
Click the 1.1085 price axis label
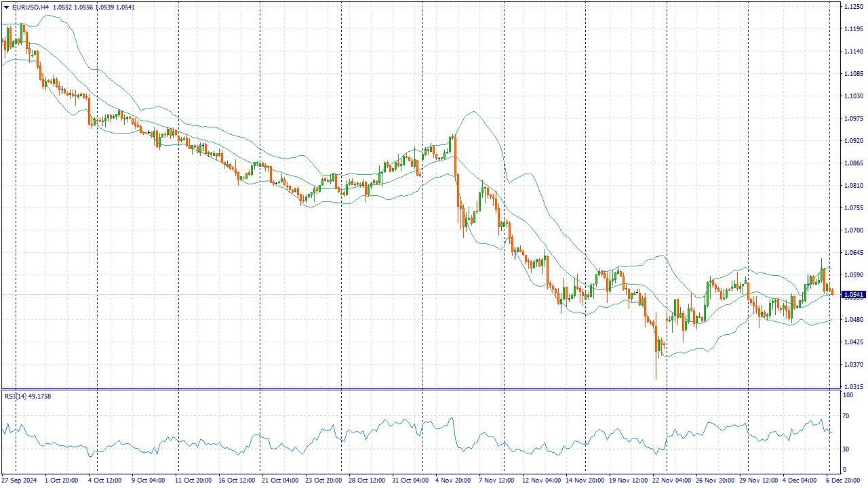coord(853,74)
